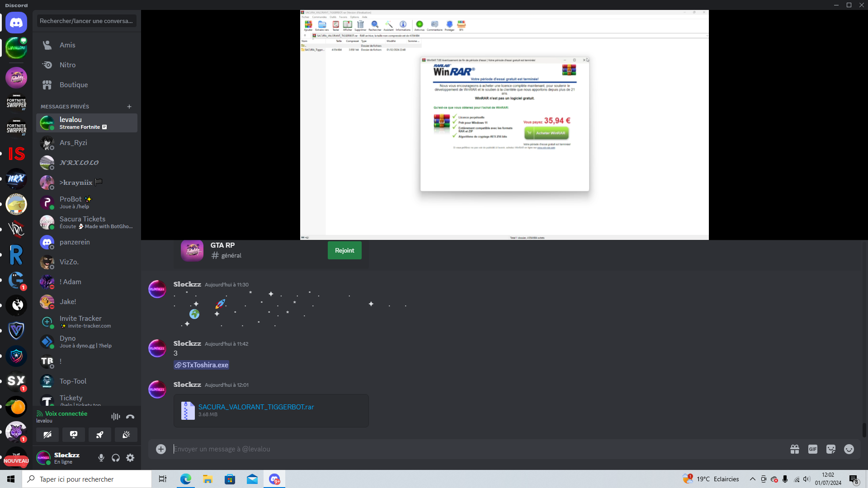The width and height of the screenshot is (868, 488).
Task: Open conversation with Sacura Tickets
Action: pos(87,222)
